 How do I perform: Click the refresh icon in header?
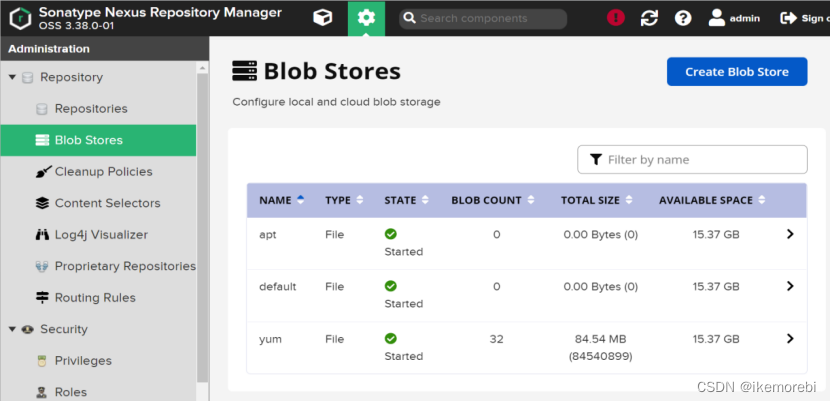(x=649, y=18)
